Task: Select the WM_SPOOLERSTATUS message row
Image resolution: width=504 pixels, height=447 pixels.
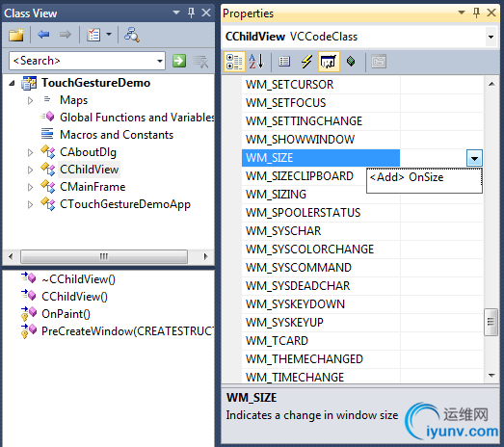Action: point(362,213)
